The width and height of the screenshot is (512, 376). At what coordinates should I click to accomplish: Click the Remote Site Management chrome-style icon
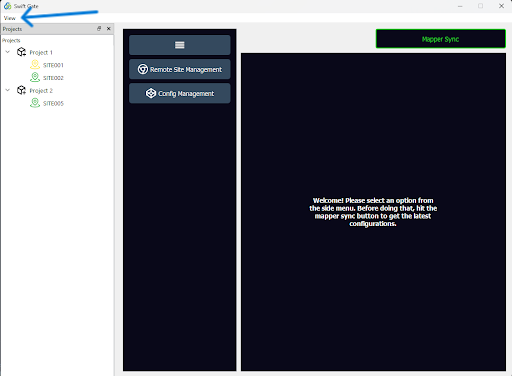click(x=143, y=69)
